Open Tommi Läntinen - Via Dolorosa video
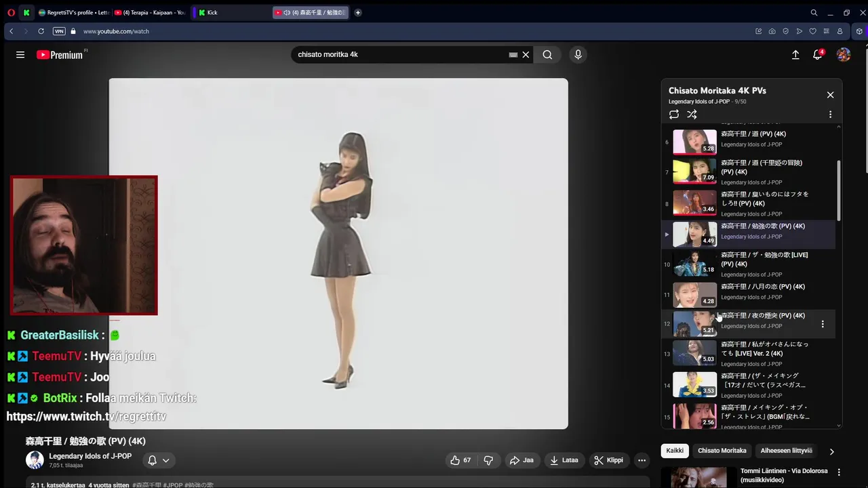The width and height of the screenshot is (868, 488). coord(784,475)
